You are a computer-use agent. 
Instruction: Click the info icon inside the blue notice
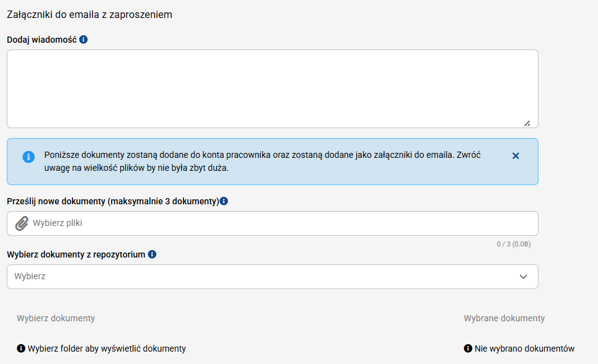click(x=29, y=157)
